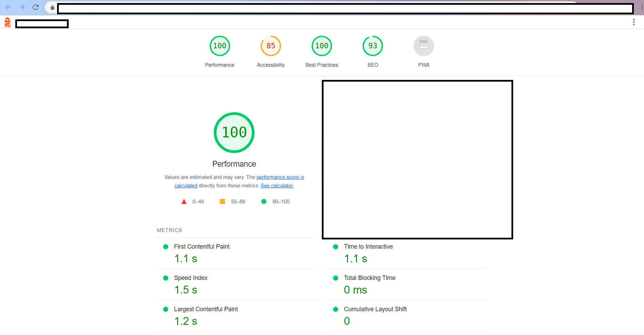Select Largest Contentful Paint metric label

point(206,309)
